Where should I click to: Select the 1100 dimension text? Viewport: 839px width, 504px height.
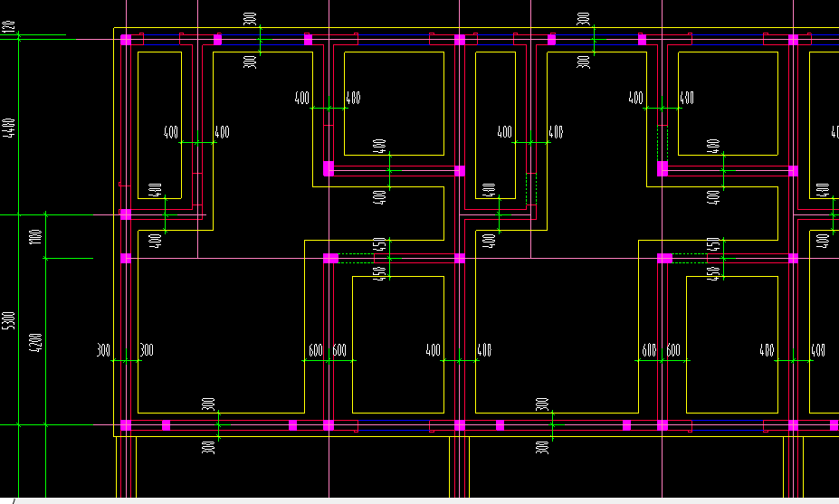(35, 237)
